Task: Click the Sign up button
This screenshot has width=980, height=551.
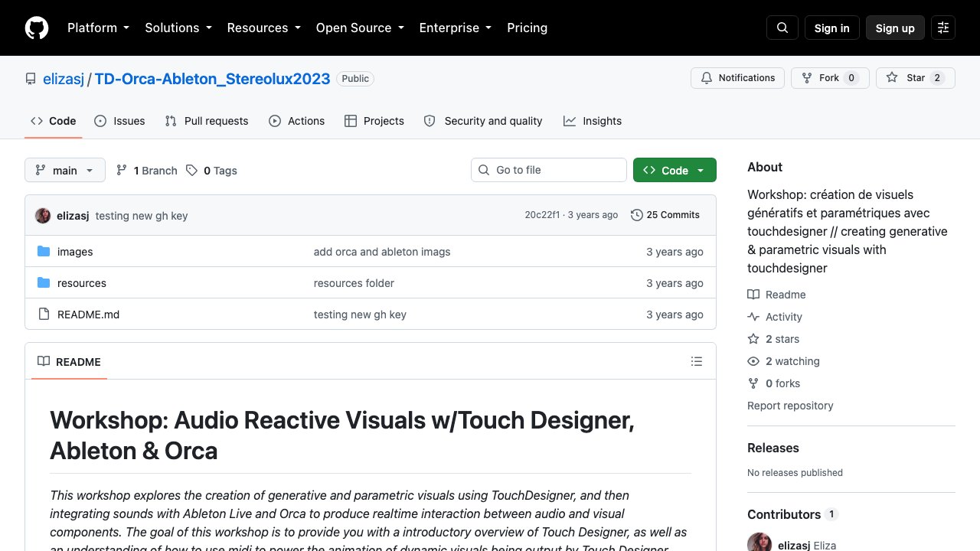Action: pyautogui.click(x=895, y=28)
